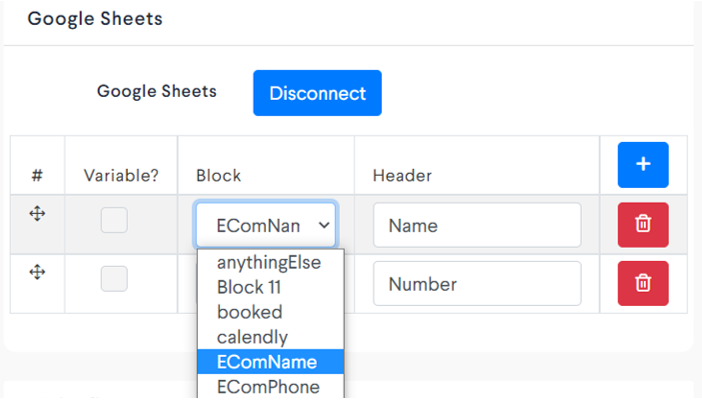This screenshot has width=702, height=401.
Task: Delete the Number row with trash icon
Action: 643,283
